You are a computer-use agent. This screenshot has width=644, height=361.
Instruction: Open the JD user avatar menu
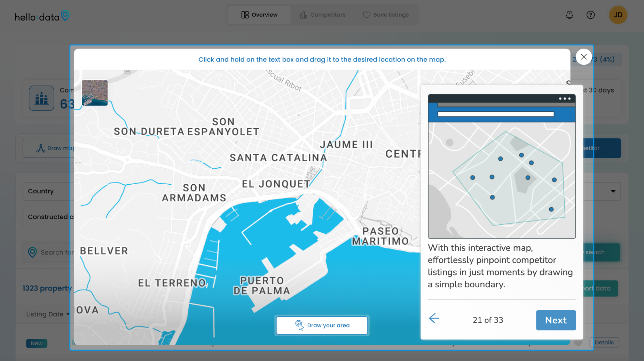click(x=618, y=15)
